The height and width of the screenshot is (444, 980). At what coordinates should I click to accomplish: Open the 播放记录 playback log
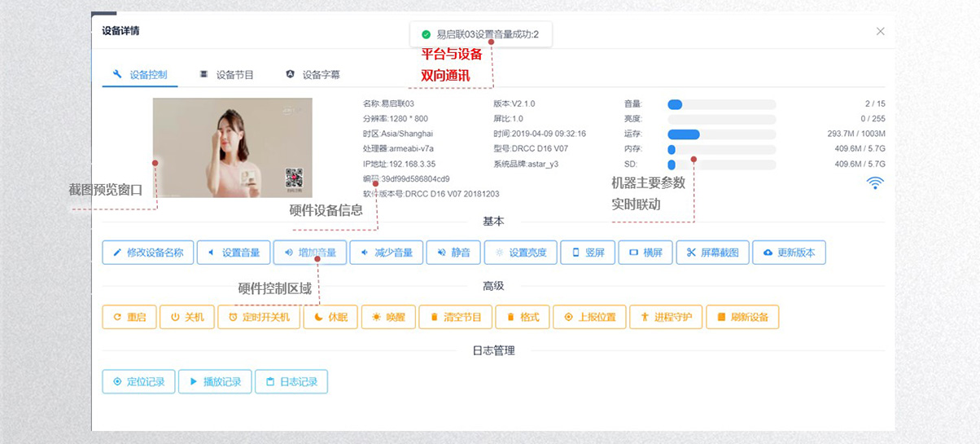click(215, 381)
